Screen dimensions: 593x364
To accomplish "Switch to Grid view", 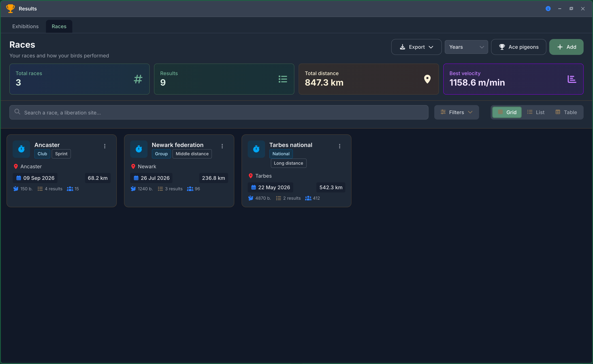I will [507, 112].
